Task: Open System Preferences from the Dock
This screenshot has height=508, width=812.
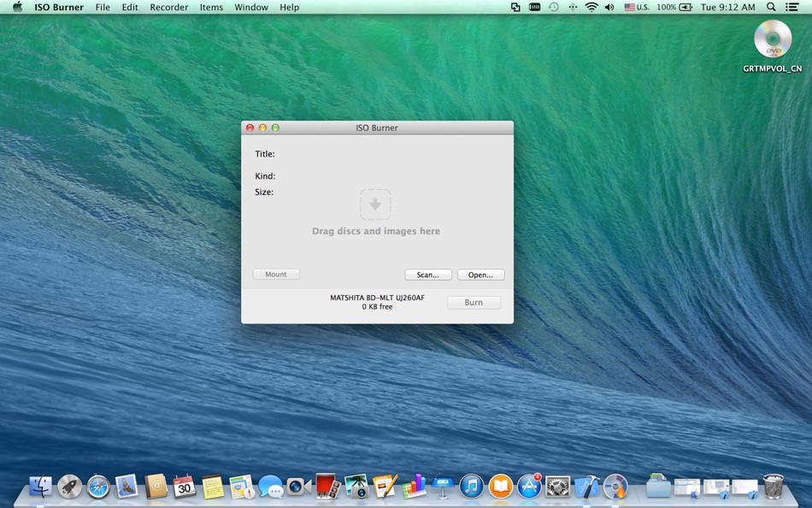Action: pyautogui.click(x=558, y=487)
